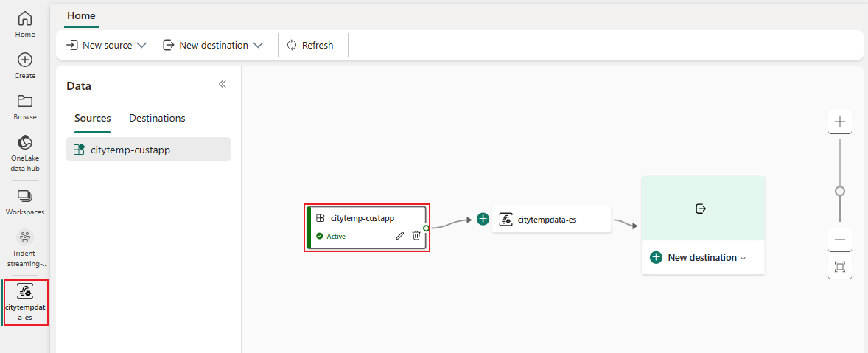
Task: Switch to the Sources tab
Action: pos(92,119)
